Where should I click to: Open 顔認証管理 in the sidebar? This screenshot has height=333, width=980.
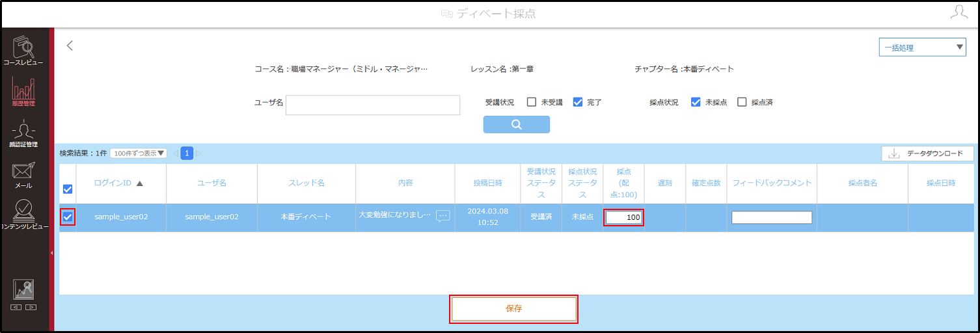(x=23, y=134)
